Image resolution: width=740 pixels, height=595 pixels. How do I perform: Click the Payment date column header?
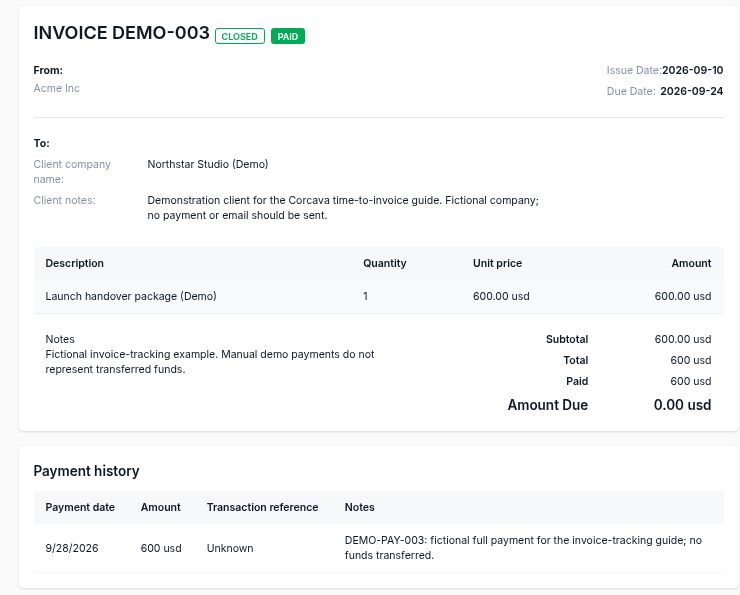80,507
